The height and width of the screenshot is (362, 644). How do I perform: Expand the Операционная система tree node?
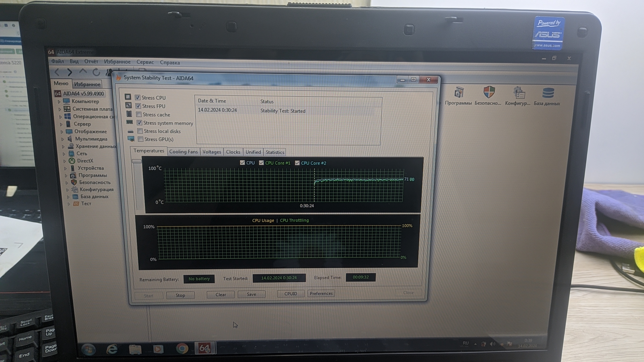point(61,117)
